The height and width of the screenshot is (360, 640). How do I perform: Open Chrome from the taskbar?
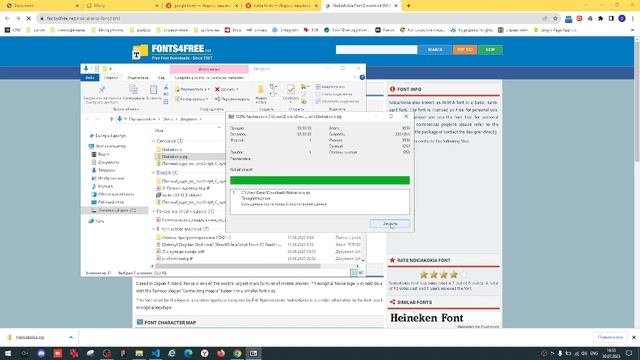point(237,353)
